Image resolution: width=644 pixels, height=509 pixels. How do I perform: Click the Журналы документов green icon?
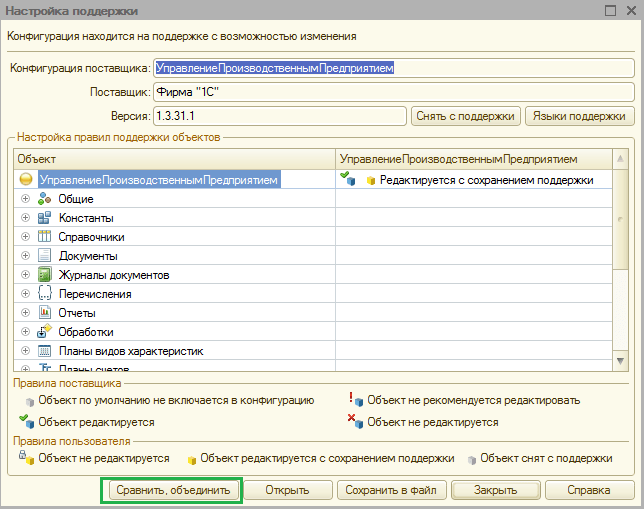44,274
